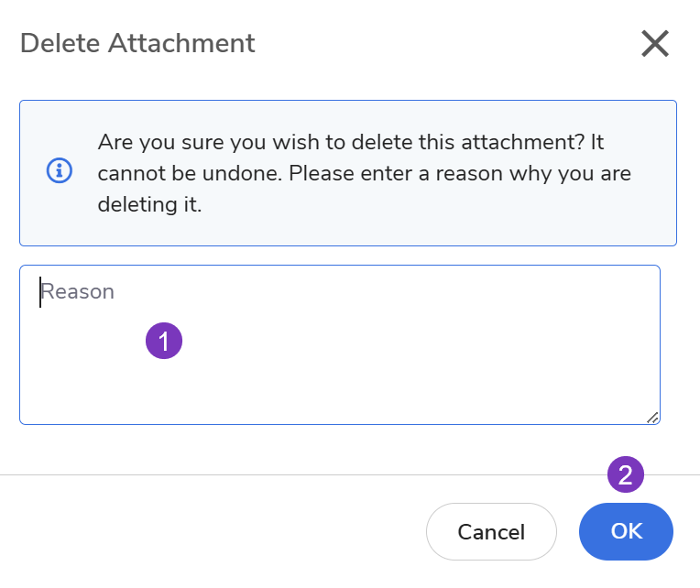Click the purple step 1 badge
Screen dimensions: 700x588
click(x=164, y=342)
